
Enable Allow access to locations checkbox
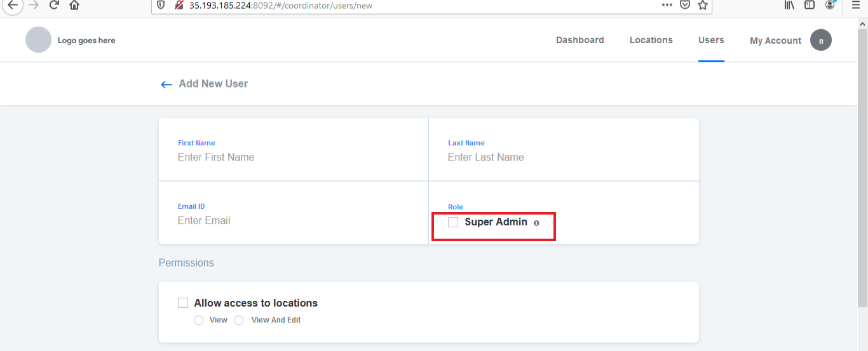[183, 303]
